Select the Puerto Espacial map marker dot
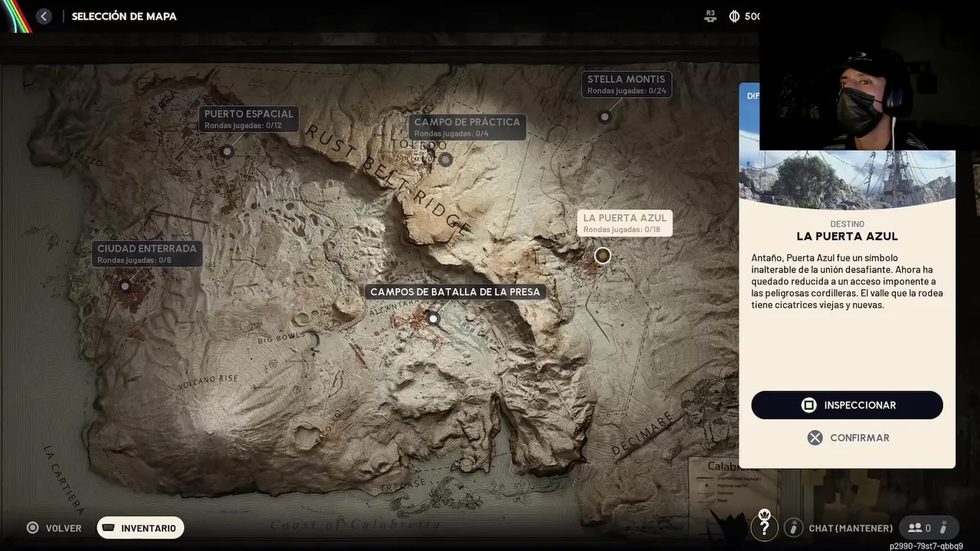 click(227, 152)
